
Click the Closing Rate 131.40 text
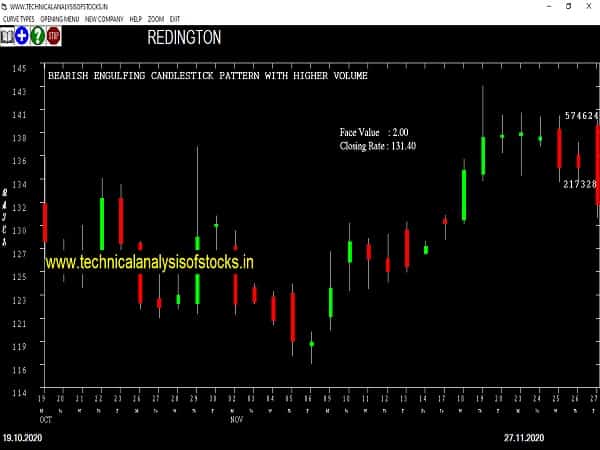click(x=377, y=146)
